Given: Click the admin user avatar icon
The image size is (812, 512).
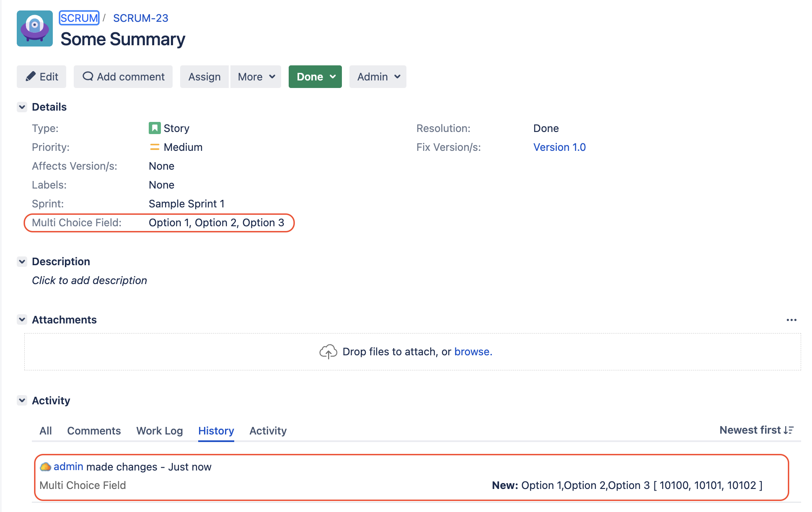Looking at the screenshot, I should point(45,467).
